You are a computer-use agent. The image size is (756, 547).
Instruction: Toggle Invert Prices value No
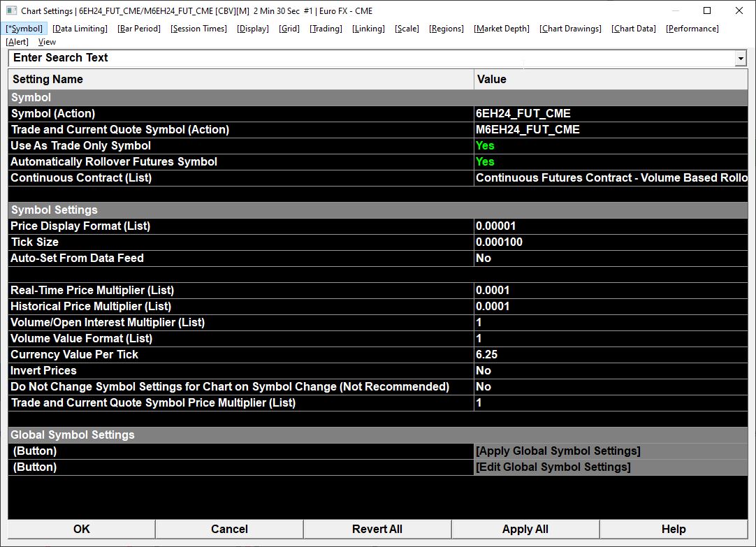coord(484,371)
